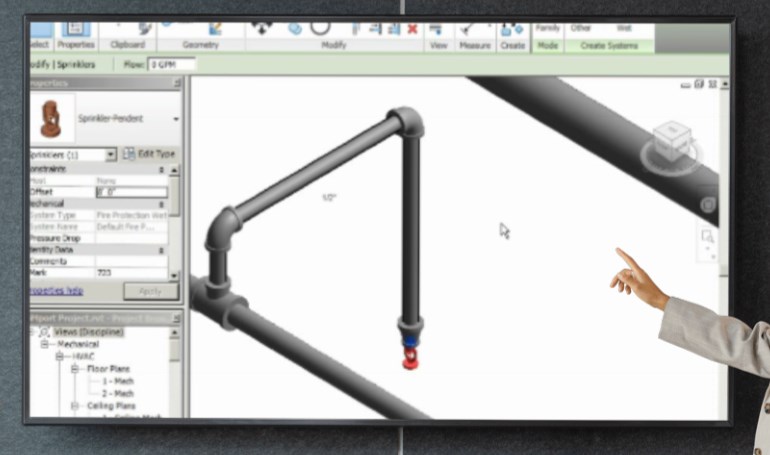Collapse the HVAC tree node
770x455 pixels.
tap(59, 356)
